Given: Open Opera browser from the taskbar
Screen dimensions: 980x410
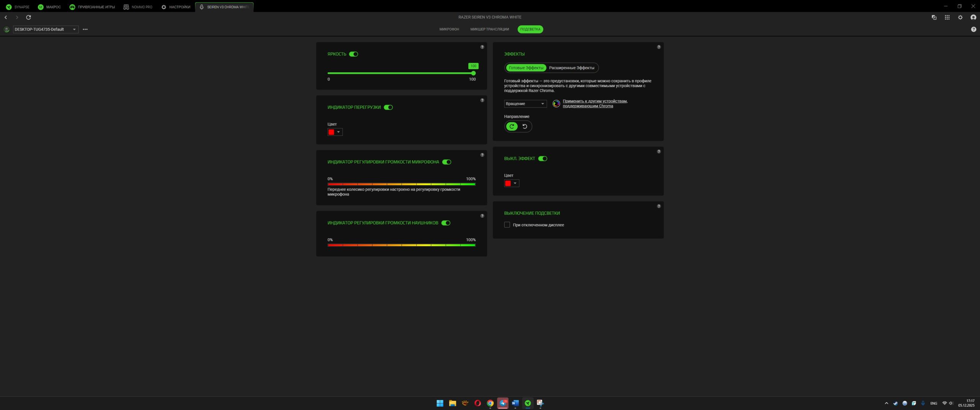Looking at the screenshot, I should click(477, 403).
